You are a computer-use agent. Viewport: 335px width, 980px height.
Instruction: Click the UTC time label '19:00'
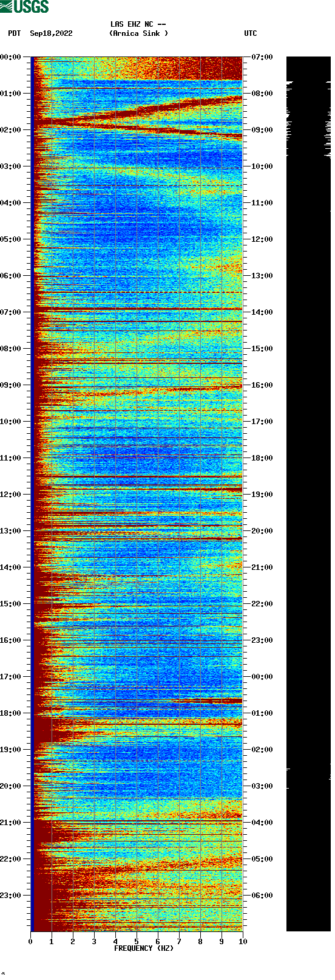[262, 495]
